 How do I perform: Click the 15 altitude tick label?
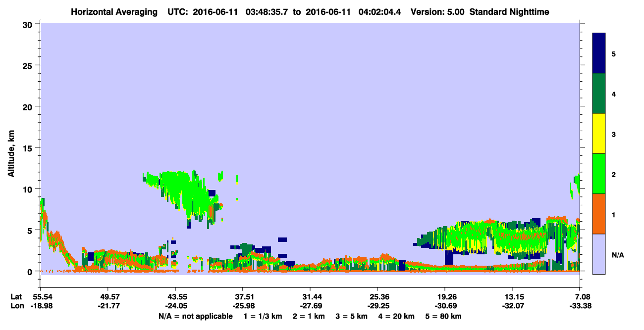29,148
